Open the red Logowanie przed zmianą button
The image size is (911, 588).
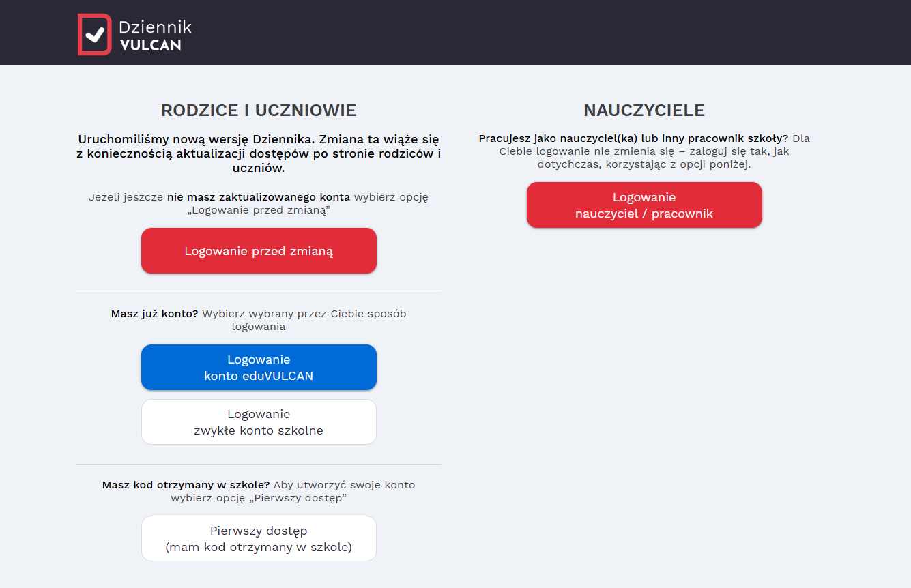tap(259, 251)
